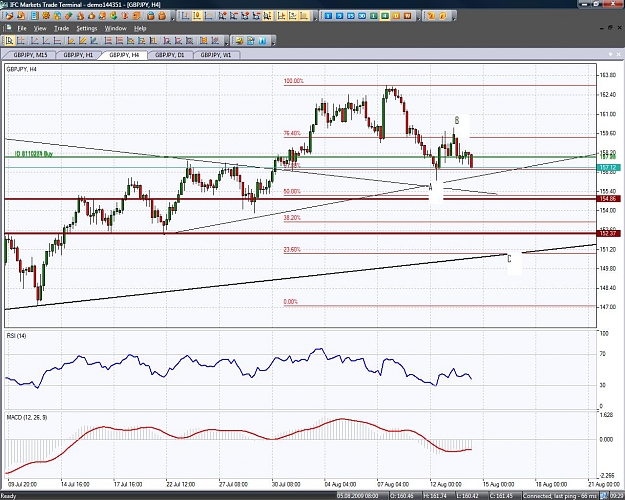Click the ID 8110229 Buy order label

[34, 154]
